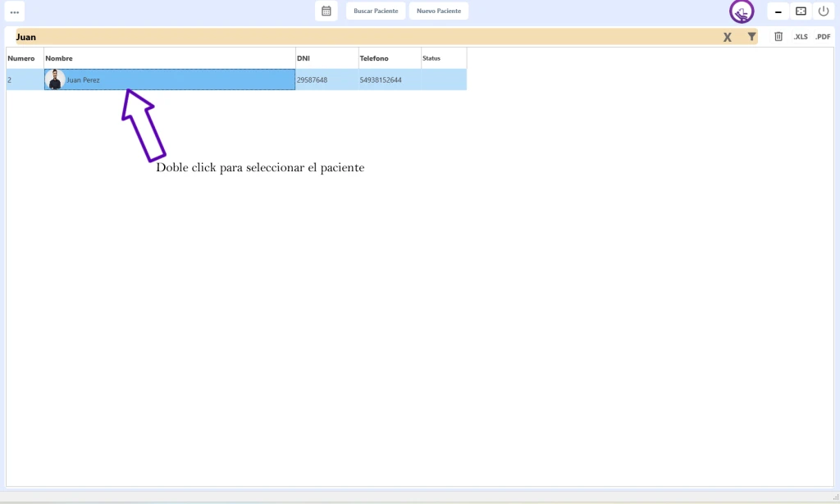840x504 pixels.
Task: Export the list with .XLS icon
Action: click(801, 37)
